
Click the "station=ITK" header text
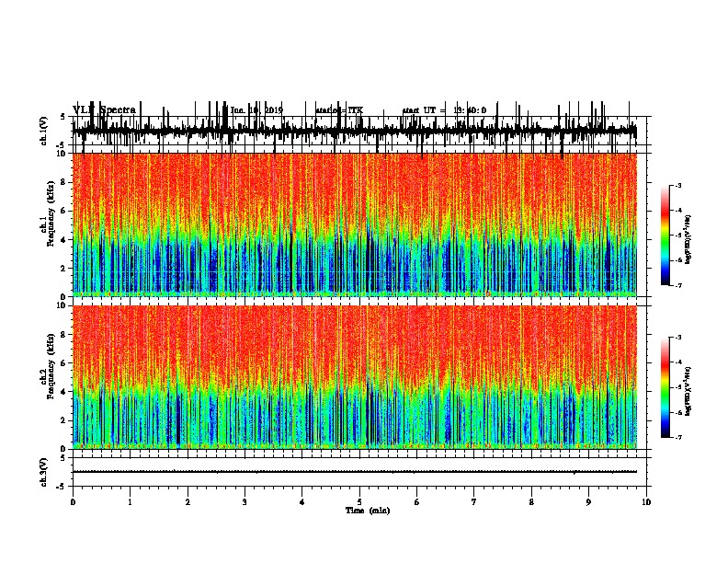pos(339,110)
